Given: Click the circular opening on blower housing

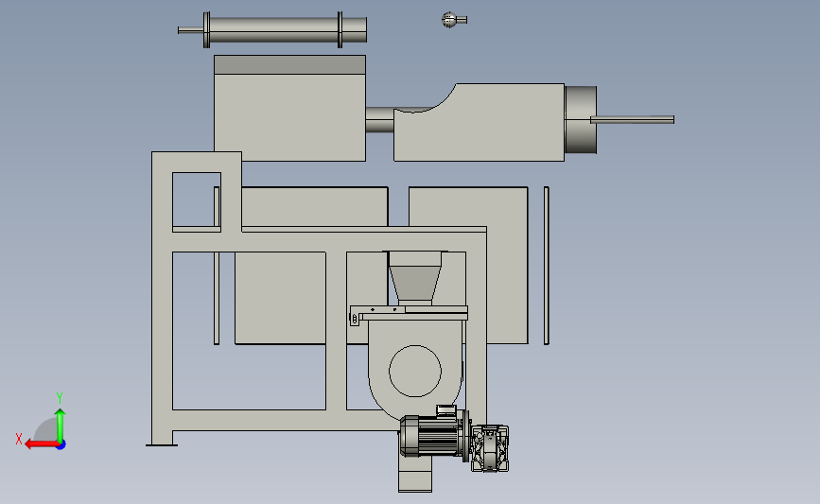Looking at the screenshot, I should pyautogui.click(x=415, y=371).
